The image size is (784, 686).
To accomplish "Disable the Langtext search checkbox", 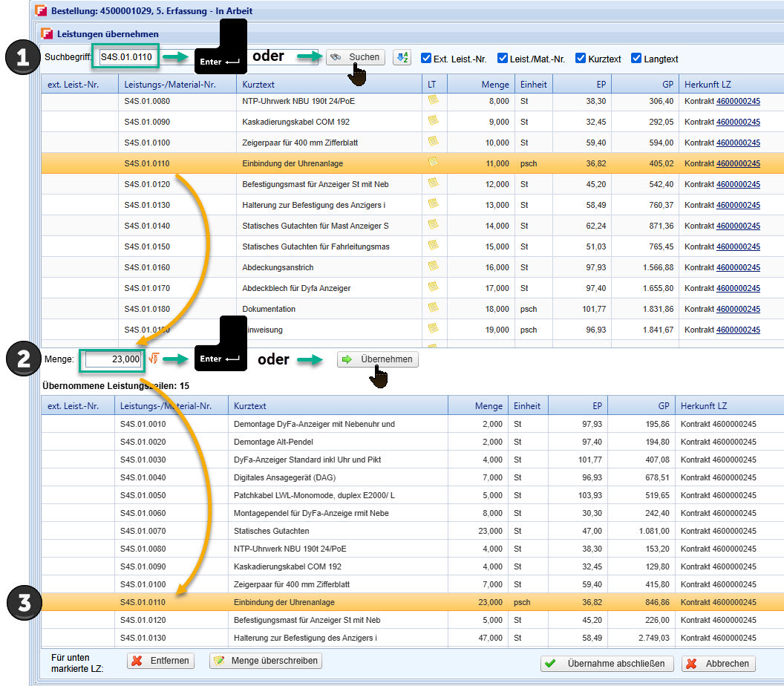I will [x=636, y=59].
